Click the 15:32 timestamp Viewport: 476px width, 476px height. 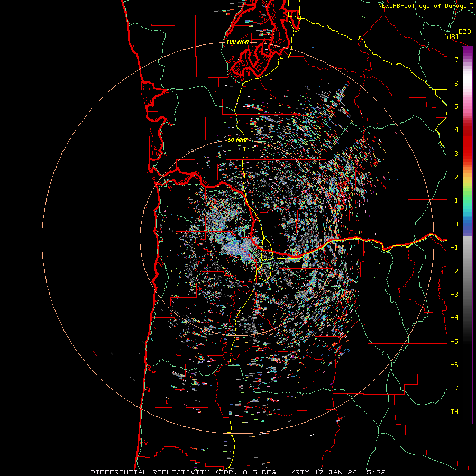point(373,472)
